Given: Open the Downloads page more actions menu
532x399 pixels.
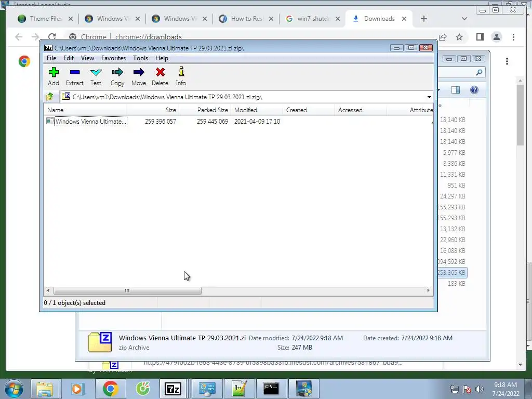Looking at the screenshot, I should pos(507,61).
